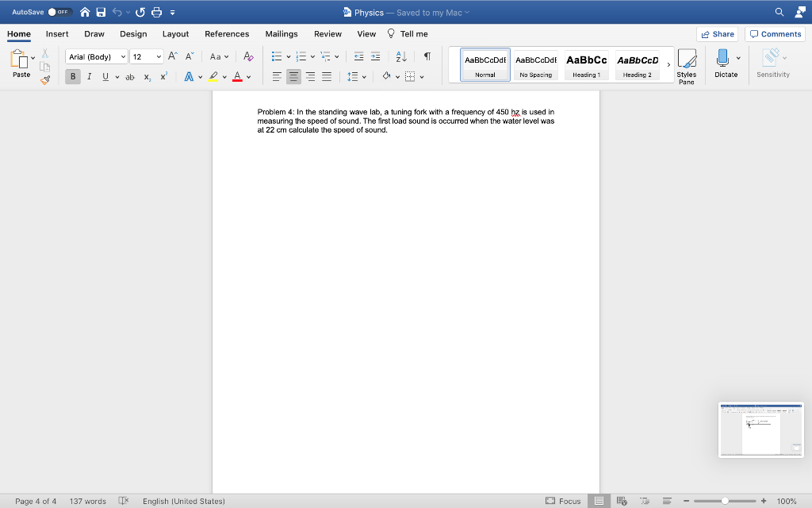812x508 pixels.
Task: Click the Home icon in title bar
Action: coord(85,12)
